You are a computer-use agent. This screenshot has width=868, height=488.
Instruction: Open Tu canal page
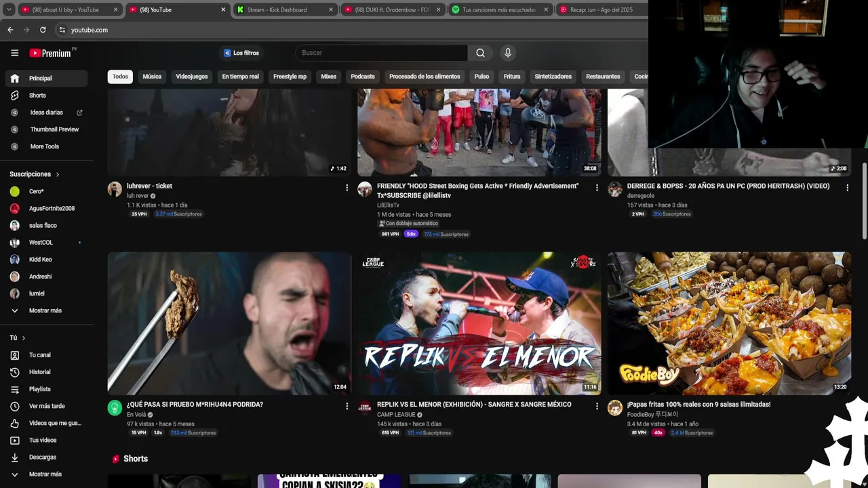coord(46,355)
